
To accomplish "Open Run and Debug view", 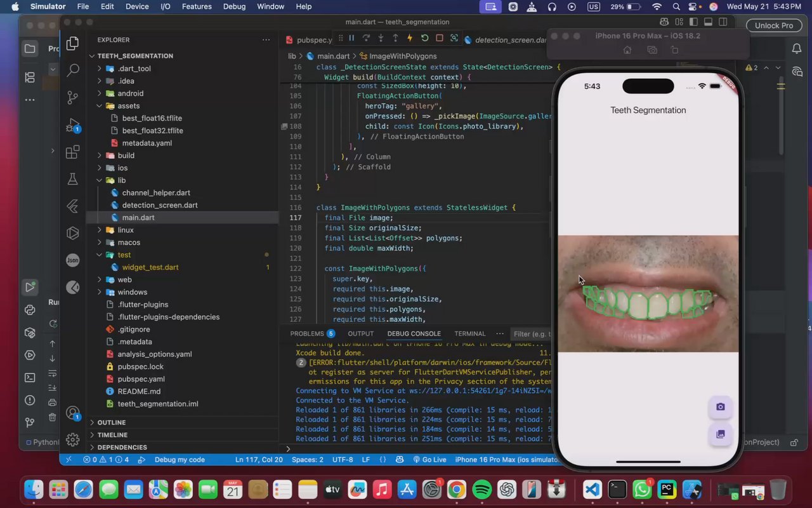I will point(73,125).
